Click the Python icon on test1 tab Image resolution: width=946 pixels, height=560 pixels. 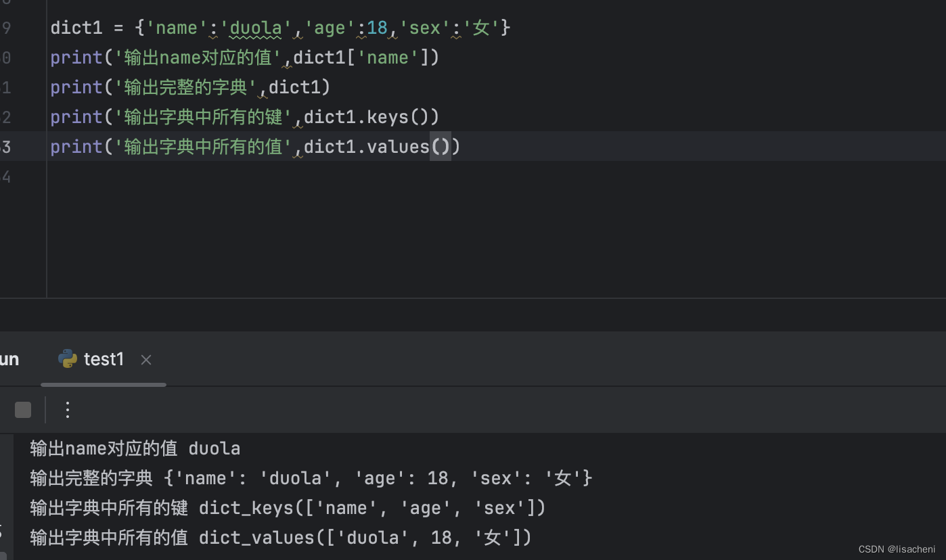[68, 359]
